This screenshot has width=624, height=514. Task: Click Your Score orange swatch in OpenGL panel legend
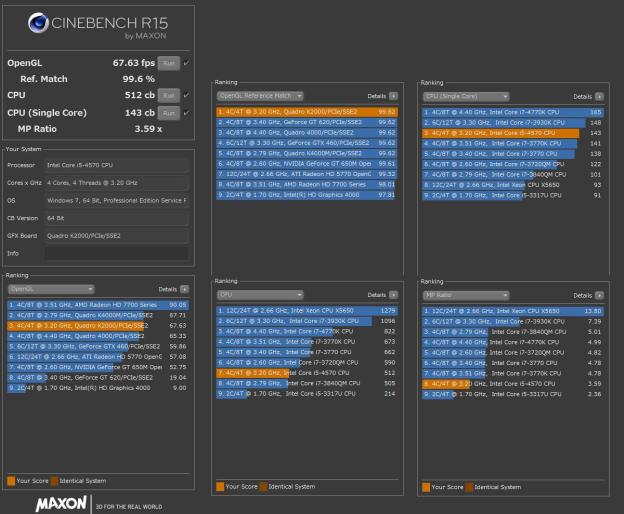[11, 481]
